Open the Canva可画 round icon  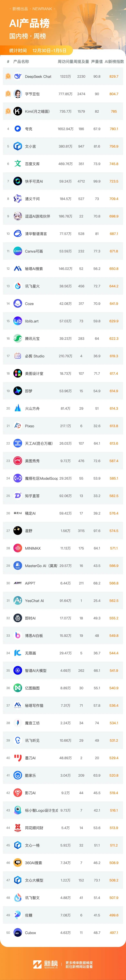(18, 251)
